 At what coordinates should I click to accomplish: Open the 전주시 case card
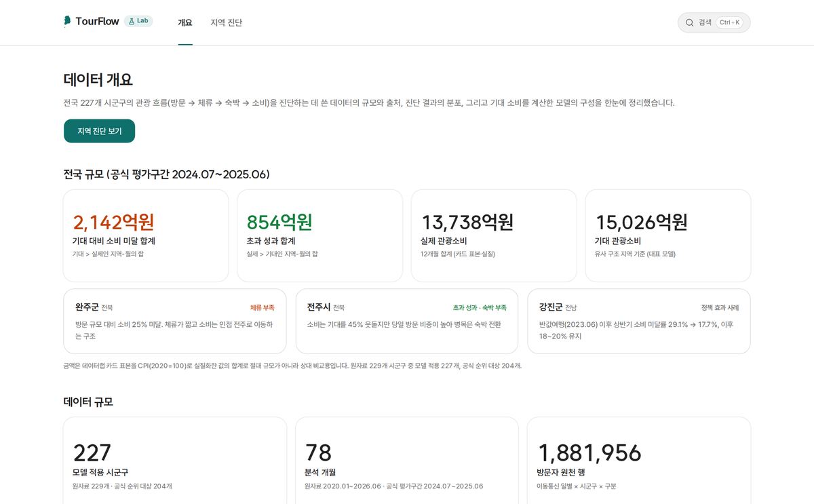407,321
